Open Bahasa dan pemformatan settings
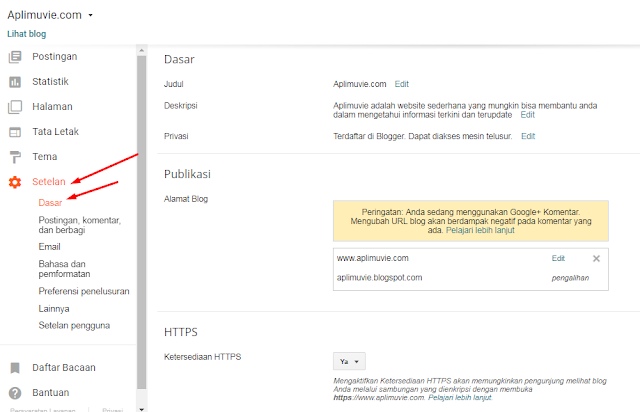Viewport: 640px width, 412px height. tap(64, 269)
